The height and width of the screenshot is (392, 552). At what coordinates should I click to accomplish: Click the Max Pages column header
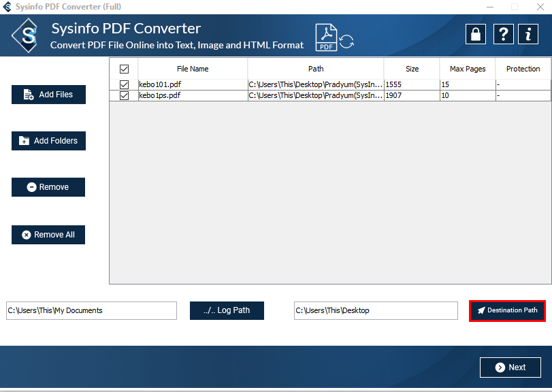point(468,69)
